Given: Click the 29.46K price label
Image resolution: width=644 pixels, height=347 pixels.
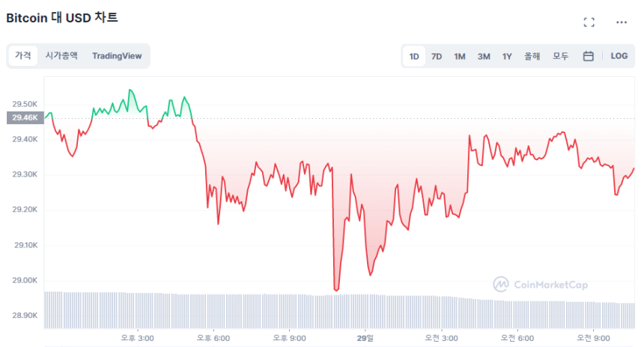Looking at the screenshot, I should tap(25, 117).
